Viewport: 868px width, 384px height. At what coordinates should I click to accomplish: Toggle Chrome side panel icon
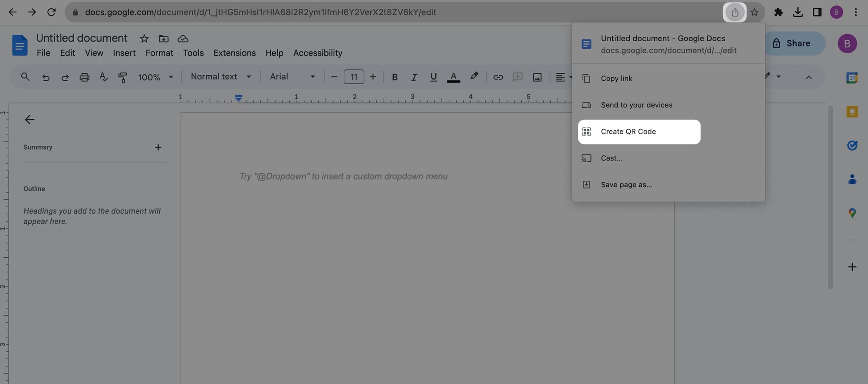tap(817, 12)
